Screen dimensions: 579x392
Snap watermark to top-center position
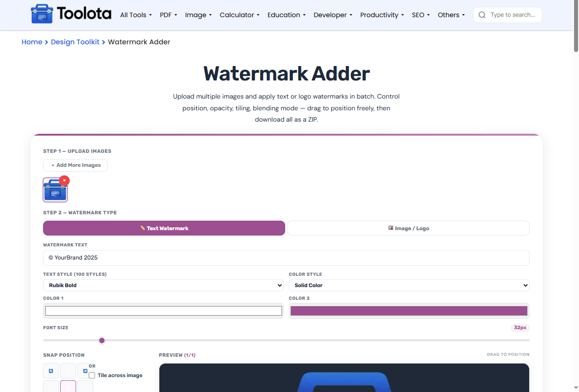[68, 371]
